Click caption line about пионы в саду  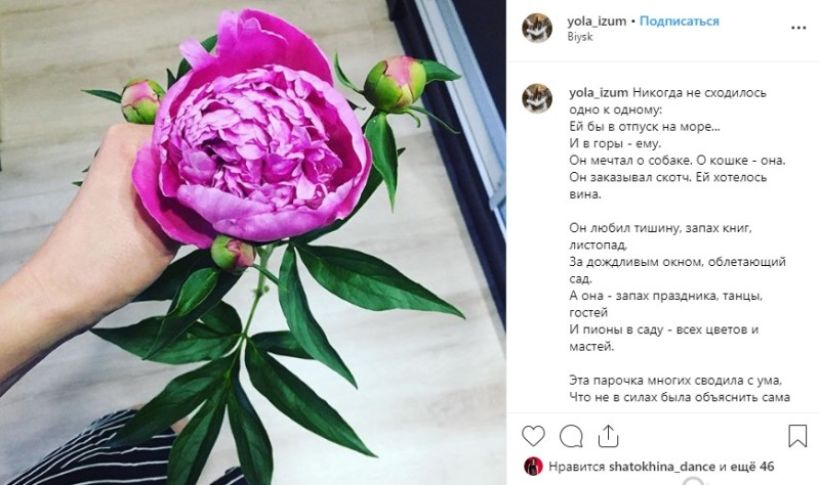coord(664,330)
